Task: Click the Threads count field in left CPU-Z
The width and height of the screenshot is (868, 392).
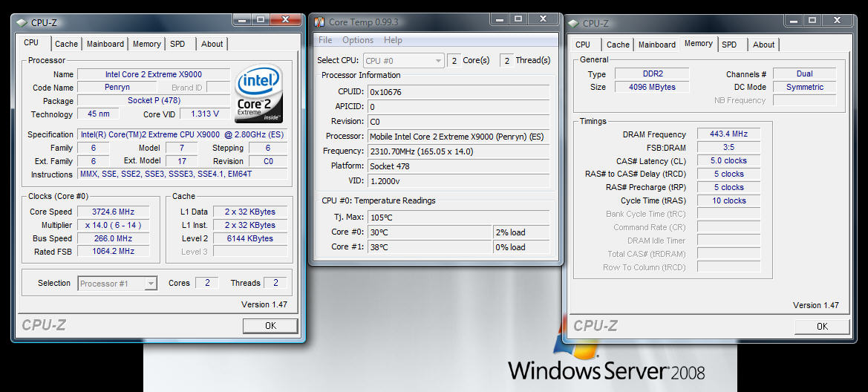Action: coord(275,283)
